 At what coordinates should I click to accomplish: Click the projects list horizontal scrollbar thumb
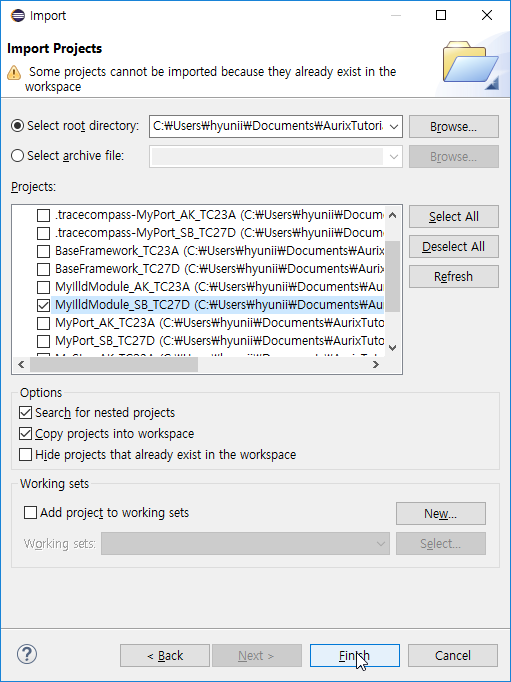click(114, 364)
